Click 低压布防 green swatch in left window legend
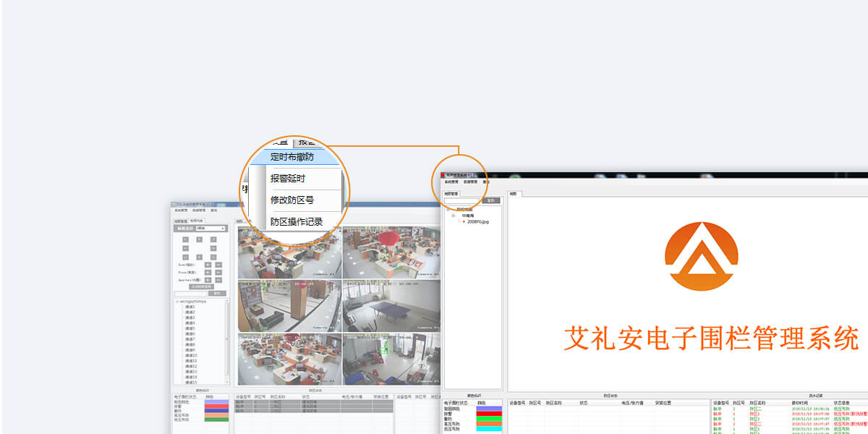The image size is (868, 434). pyautogui.click(x=216, y=420)
